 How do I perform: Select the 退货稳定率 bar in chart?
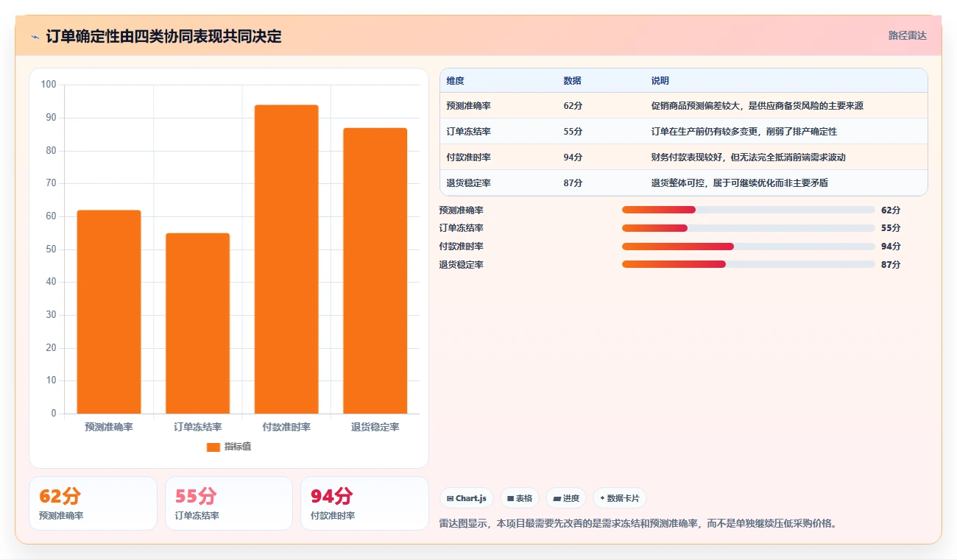375,271
